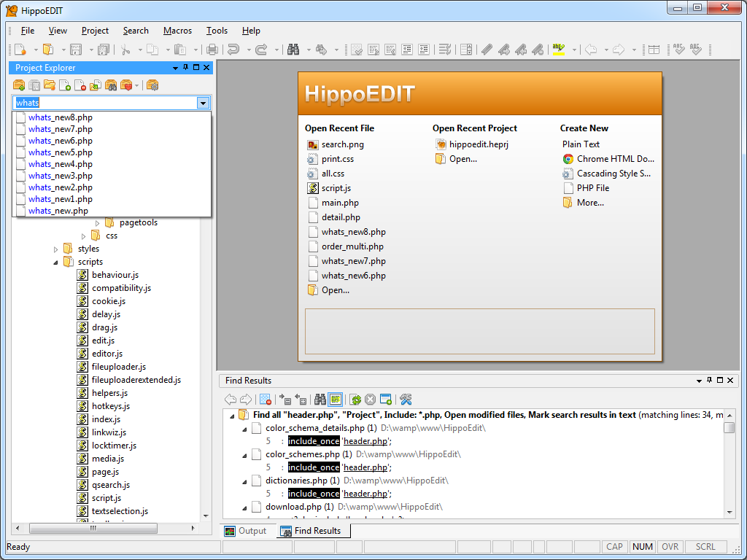Click the Toggle Bookmark icon in main toolbar
The width and height of the screenshot is (747, 560).
click(x=487, y=50)
